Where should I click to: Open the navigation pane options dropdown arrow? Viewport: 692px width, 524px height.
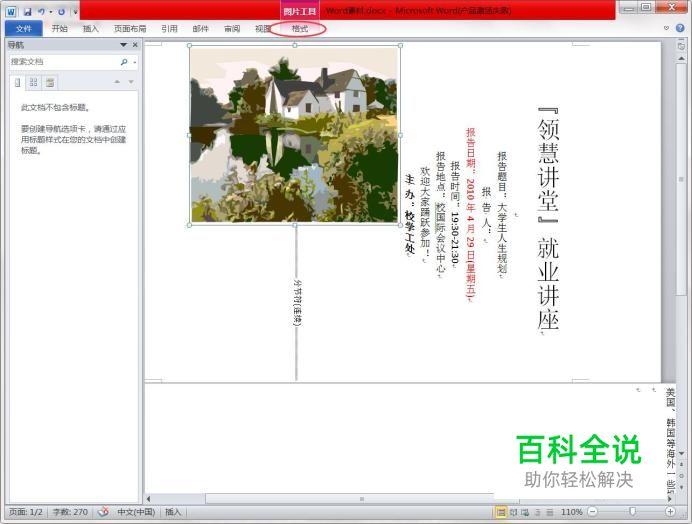click(x=124, y=45)
